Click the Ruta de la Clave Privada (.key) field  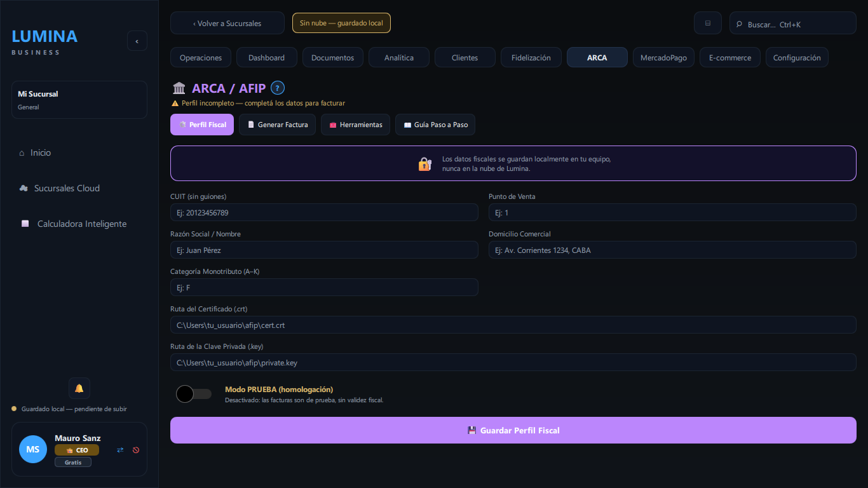click(x=513, y=362)
